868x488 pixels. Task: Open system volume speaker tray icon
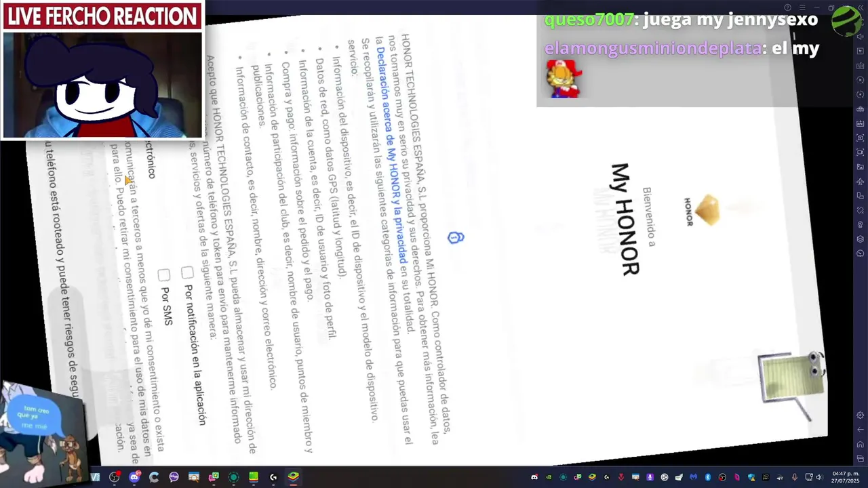click(x=819, y=477)
